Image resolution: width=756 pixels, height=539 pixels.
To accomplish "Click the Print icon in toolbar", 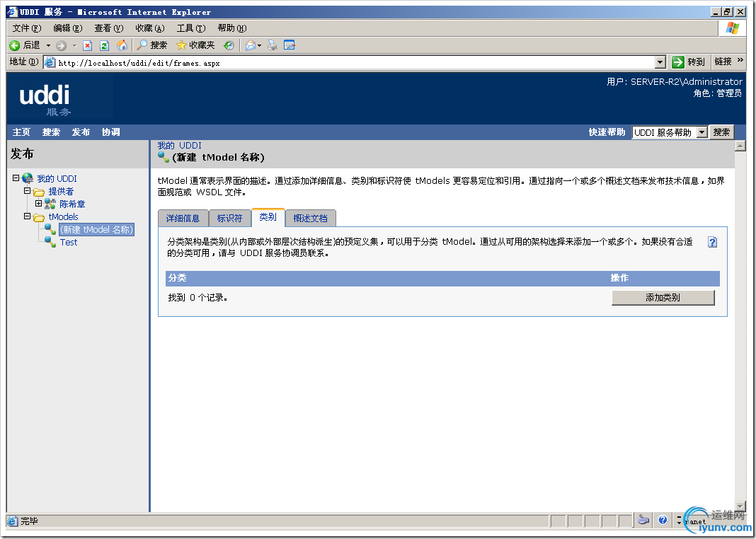I will tap(273, 45).
